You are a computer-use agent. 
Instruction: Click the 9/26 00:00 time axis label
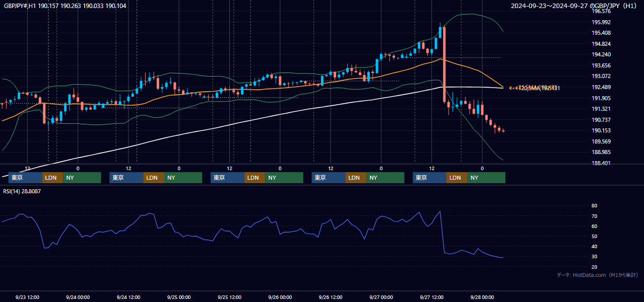tap(280, 297)
